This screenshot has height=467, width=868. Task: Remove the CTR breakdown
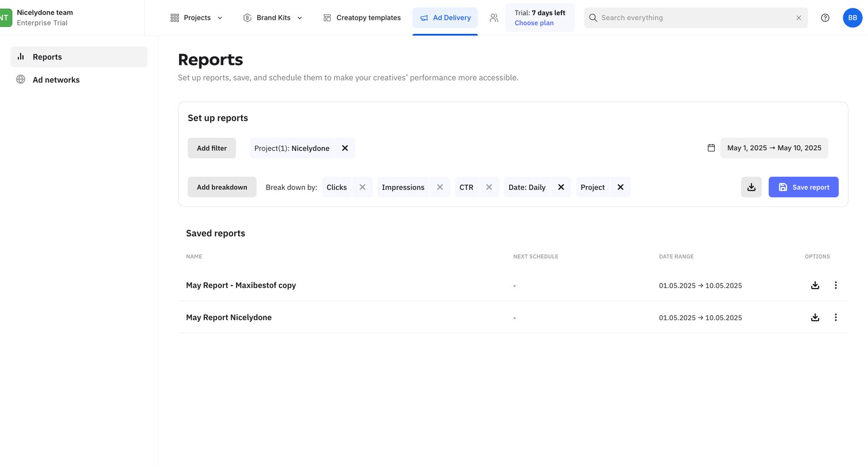pos(489,187)
